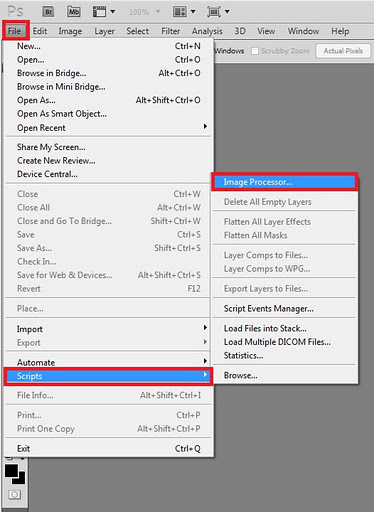The image size is (374, 512).
Task: Choose New... from the File menu
Action: (x=108, y=46)
